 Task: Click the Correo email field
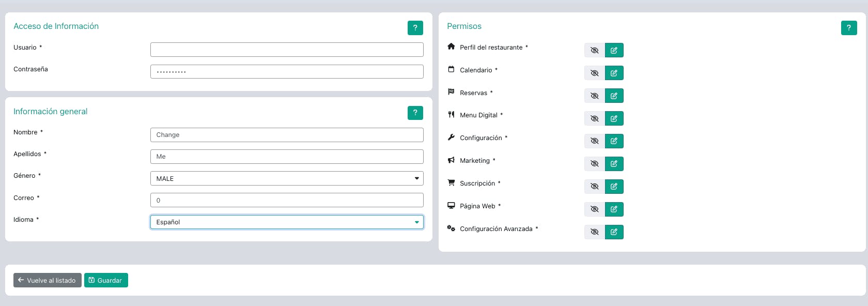pos(287,200)
